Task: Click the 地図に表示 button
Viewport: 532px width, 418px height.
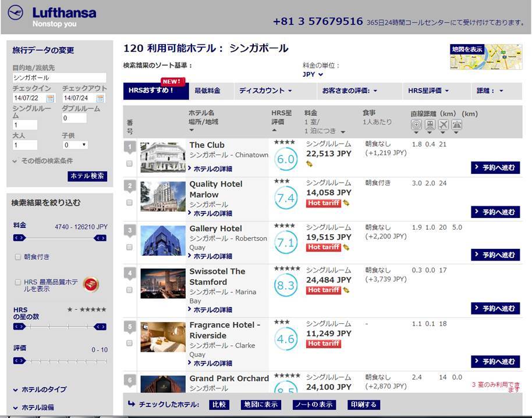Action: [261, 405]
